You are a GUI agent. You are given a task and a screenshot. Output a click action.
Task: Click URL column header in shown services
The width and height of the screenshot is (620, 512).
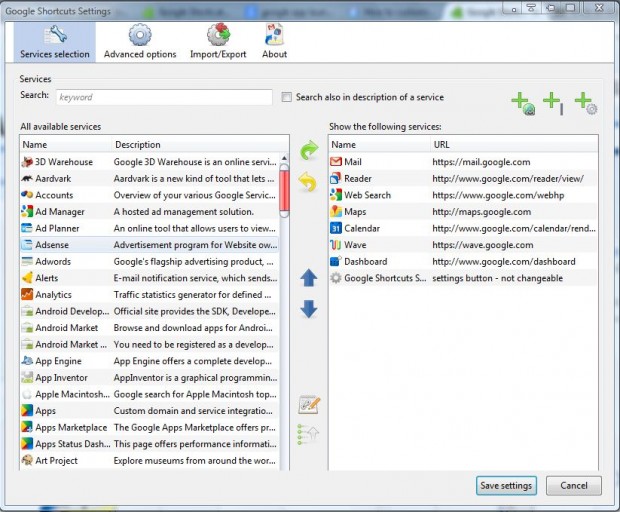point(514,145)
